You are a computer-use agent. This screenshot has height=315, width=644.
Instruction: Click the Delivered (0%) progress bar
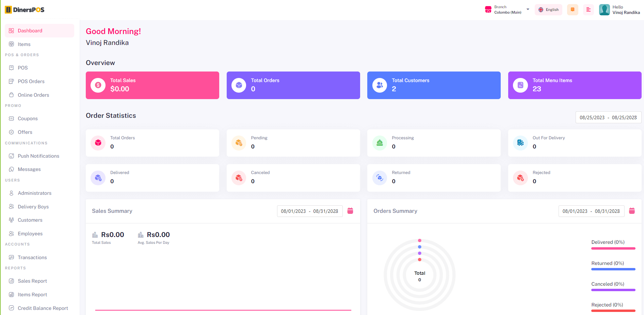[613, 249]
